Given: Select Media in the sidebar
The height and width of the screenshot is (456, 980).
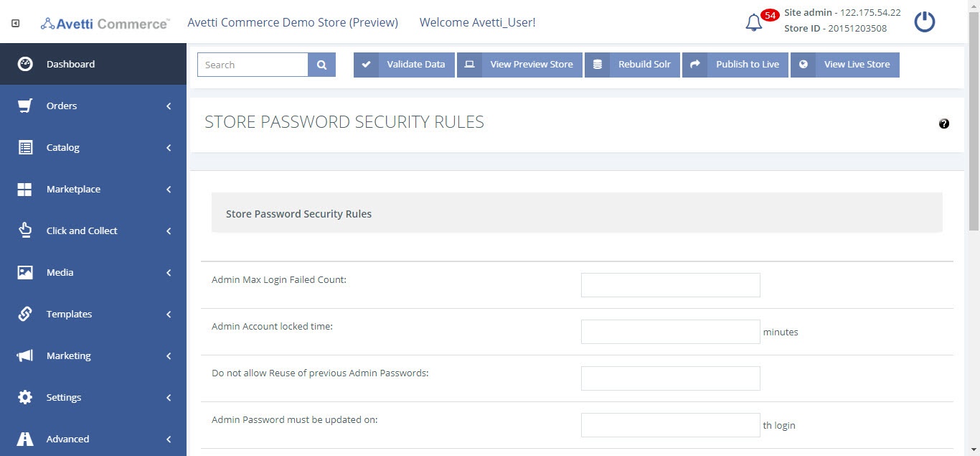Looking at the screenshot, I should (93, 272).
